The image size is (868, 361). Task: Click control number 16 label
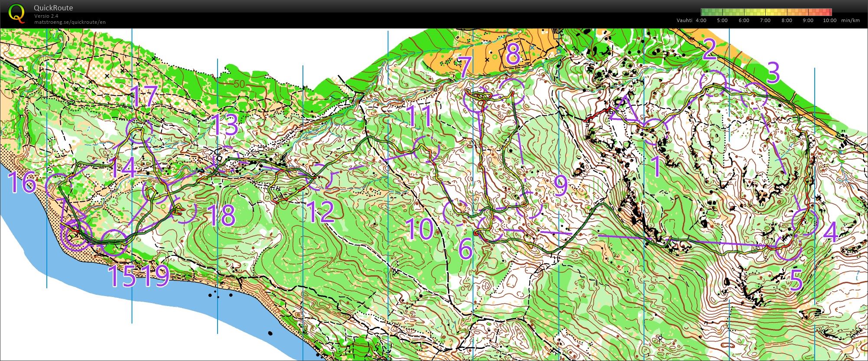tap(22, 183)
